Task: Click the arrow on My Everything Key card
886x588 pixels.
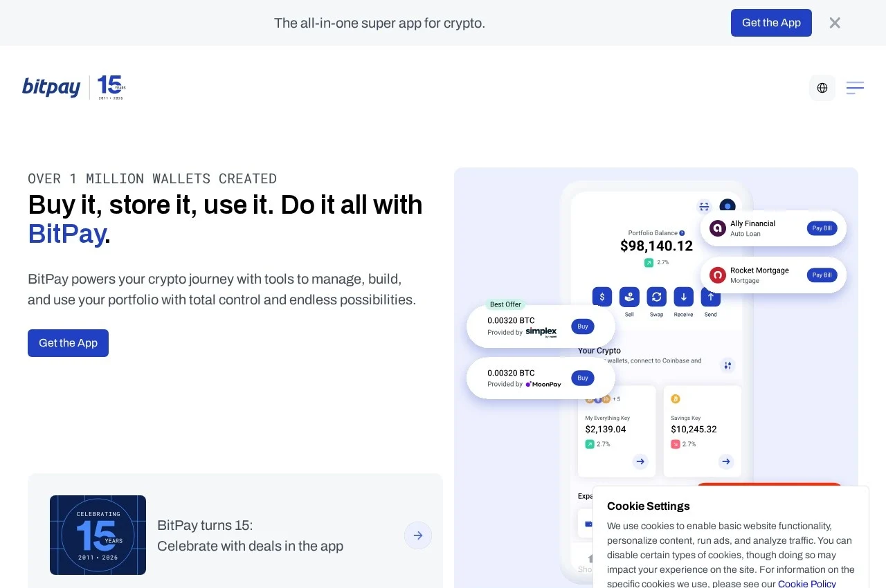Action: (640, 461)
